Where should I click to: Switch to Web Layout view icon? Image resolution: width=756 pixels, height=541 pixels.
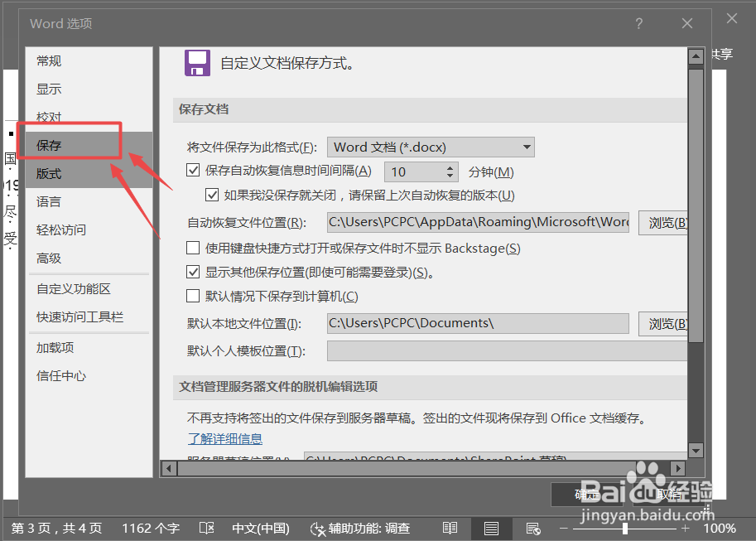coord(533,529)
